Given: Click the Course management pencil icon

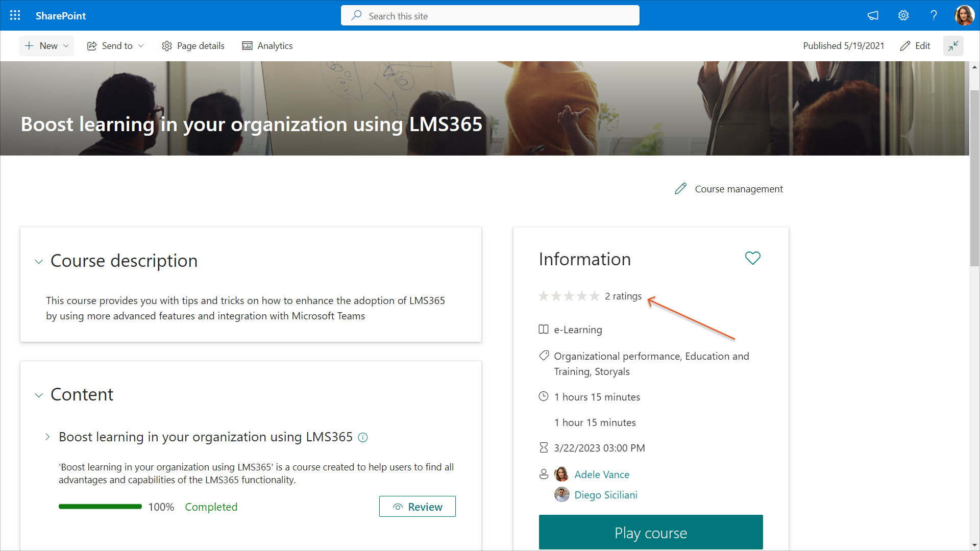Looking at the screenshot, I should [680, 189].
